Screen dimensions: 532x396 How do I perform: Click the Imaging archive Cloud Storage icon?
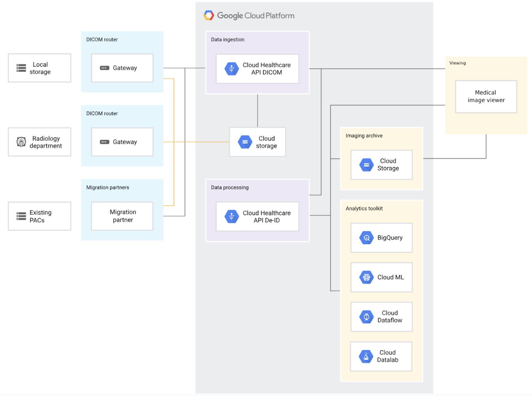click(x=367, y=165)
